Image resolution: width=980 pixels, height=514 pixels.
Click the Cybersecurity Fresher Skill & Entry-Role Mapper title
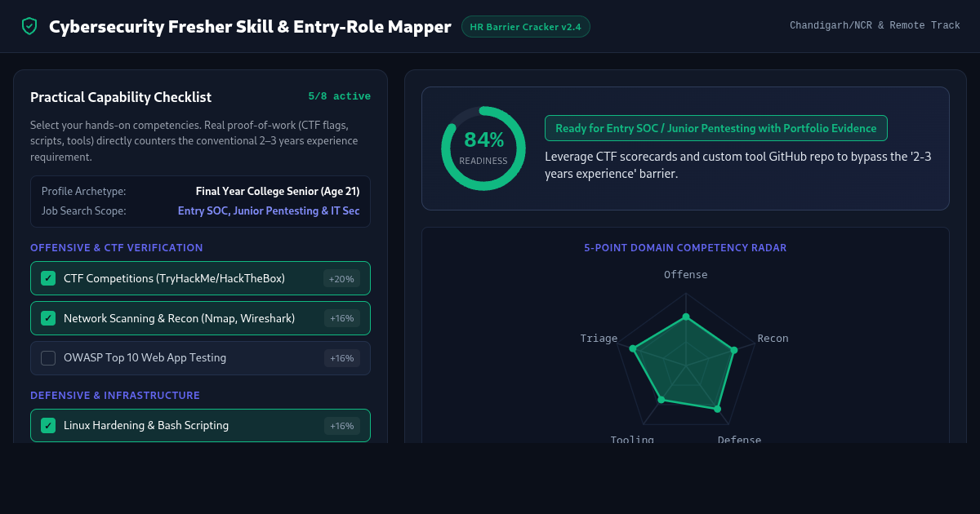250,27
